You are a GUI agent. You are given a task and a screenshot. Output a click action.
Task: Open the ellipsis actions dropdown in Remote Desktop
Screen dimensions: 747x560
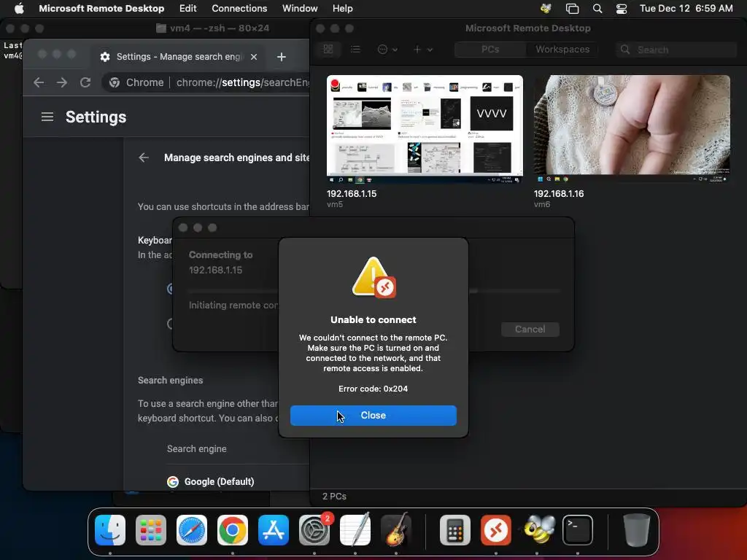(387, 50)
